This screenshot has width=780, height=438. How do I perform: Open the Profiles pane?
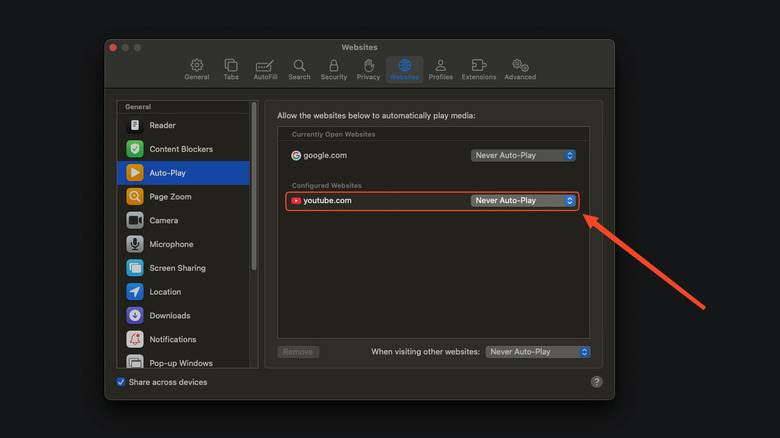point(440,69)
